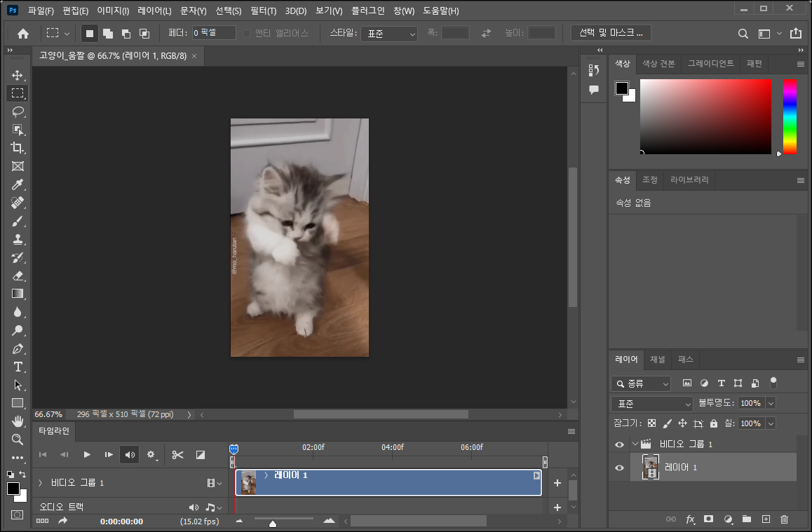Select the Brush tool
Viewport: 812px width, 532px height.
[x=18, y=221]
